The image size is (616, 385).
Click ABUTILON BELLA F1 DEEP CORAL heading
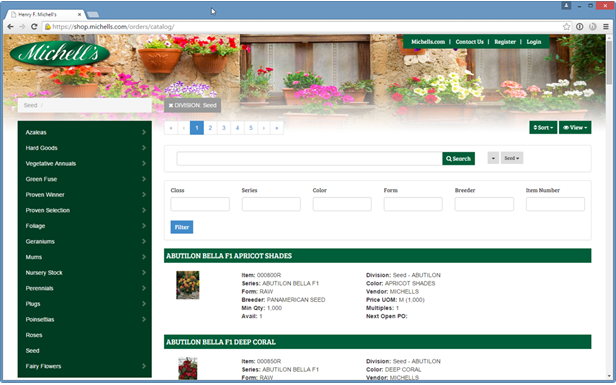click(221, 342)
